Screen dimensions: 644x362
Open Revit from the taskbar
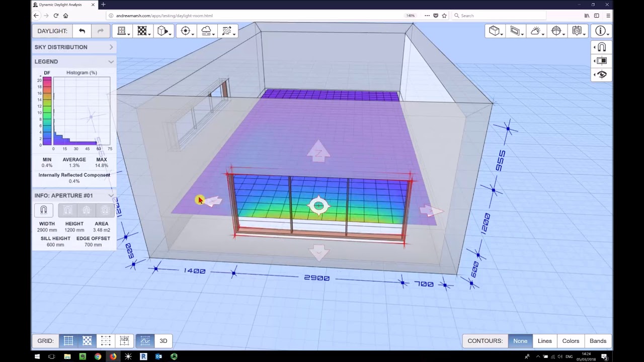pyautogui.click(x=143, y=356)
